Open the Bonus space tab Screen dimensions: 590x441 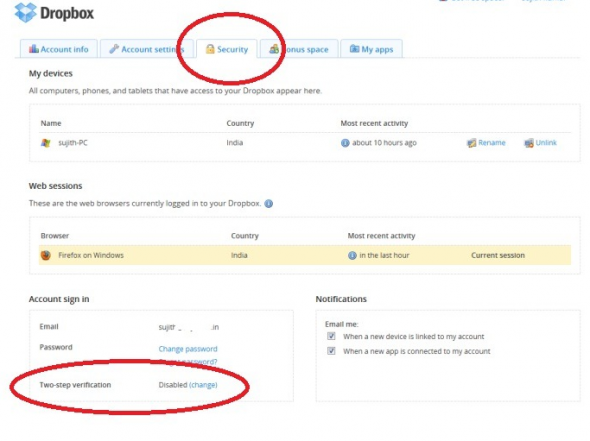click(x=299, y=49)
